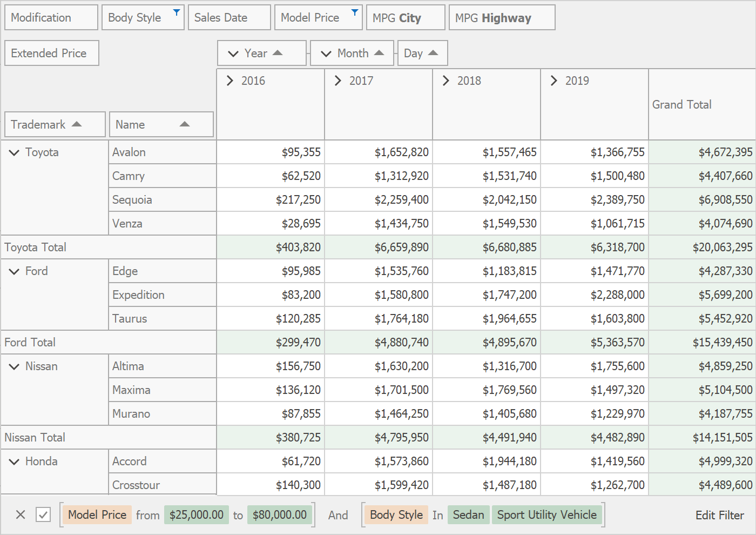
Task: Click the Sedan filter value
Action: pyautogui.click(x=469, y=514)
